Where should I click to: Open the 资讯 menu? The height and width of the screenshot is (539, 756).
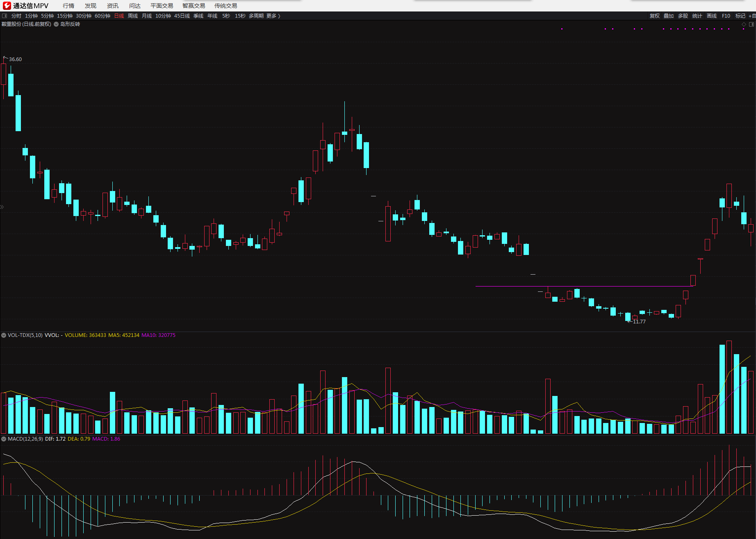pyautogui.click(x=113, y=6)
